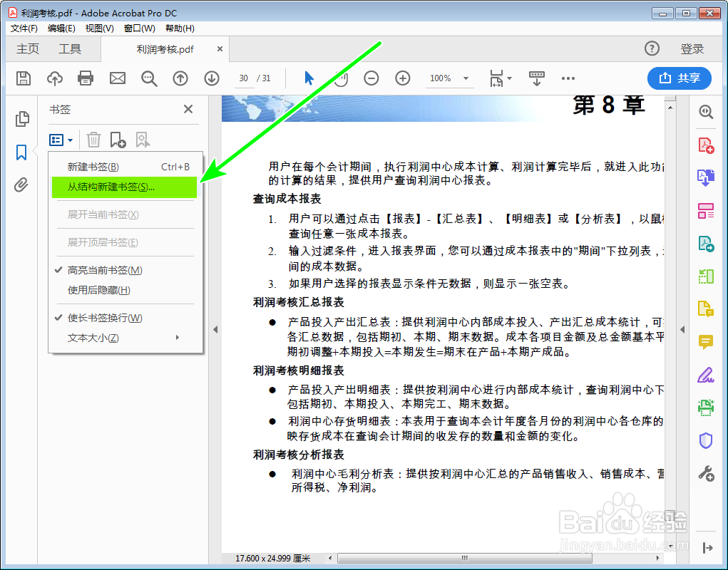Upload the file to cloud
This screenshot has width=728, height=570.
coord(55,78)
